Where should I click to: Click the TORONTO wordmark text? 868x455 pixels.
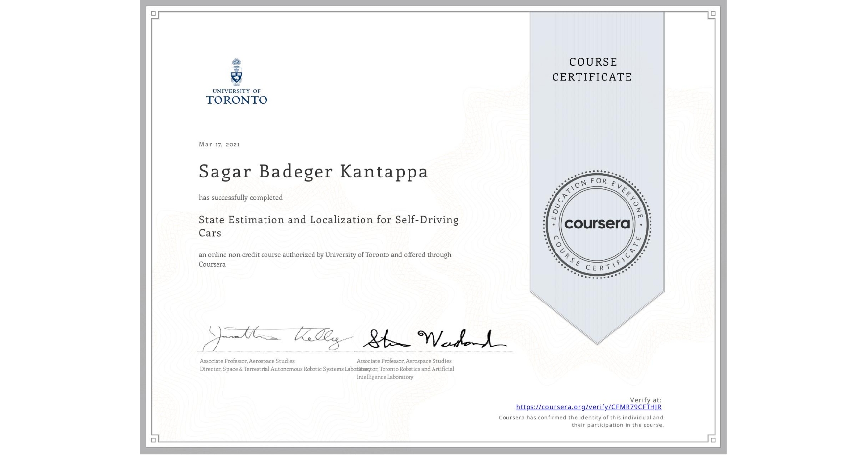(237, 100)
